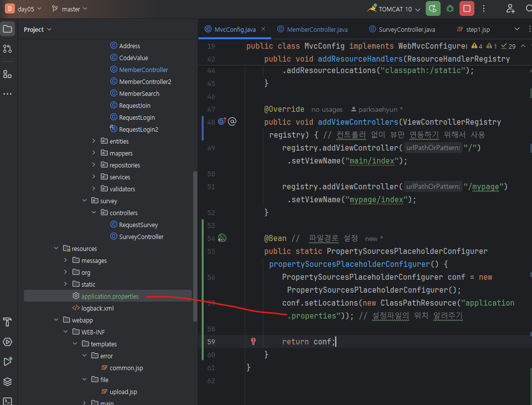Open the Structure tool window icon

tap(7, 74)
